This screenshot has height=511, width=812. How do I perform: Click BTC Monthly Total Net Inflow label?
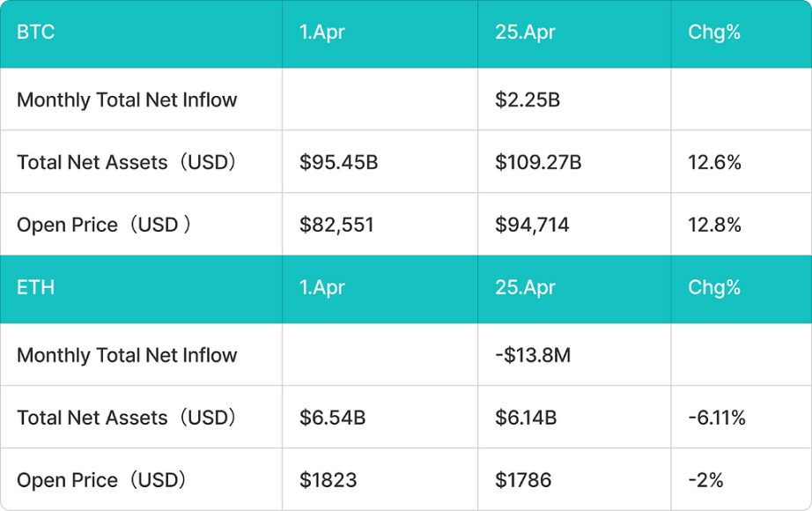pos(127,100)
